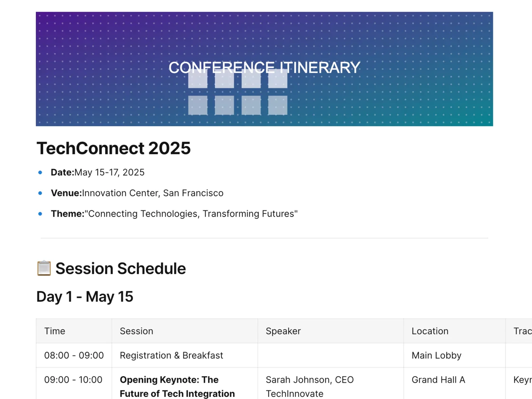Select the Date May 15-17 line
This screenshot has height=399, width=532.
point(98,172)
